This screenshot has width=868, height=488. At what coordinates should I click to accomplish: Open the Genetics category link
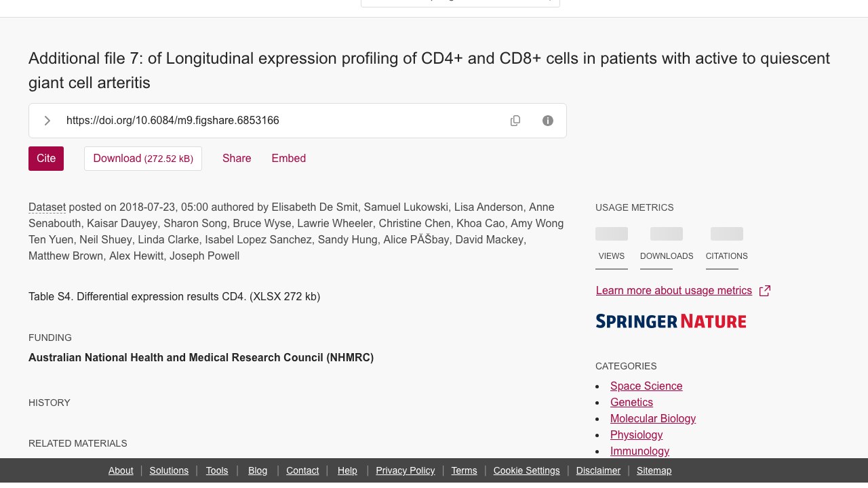(x=631, y=403)
